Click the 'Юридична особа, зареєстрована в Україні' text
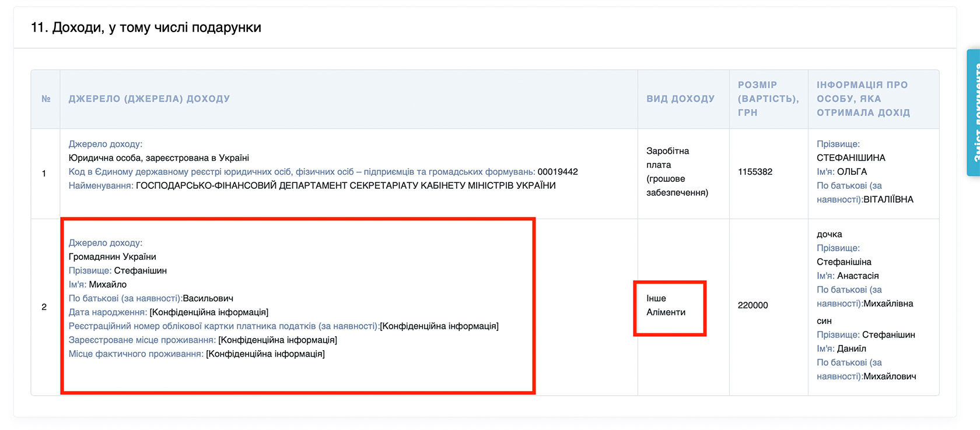 click(159, 158)
